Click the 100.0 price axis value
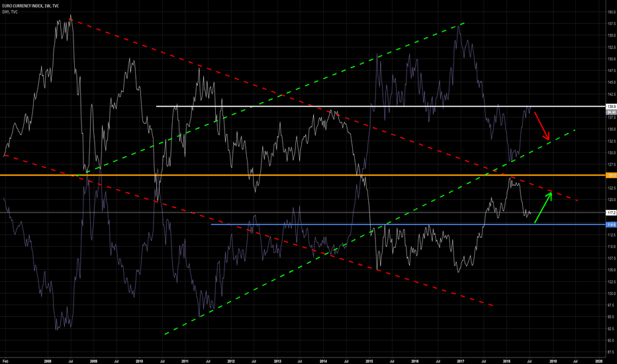 pos(612,294)
